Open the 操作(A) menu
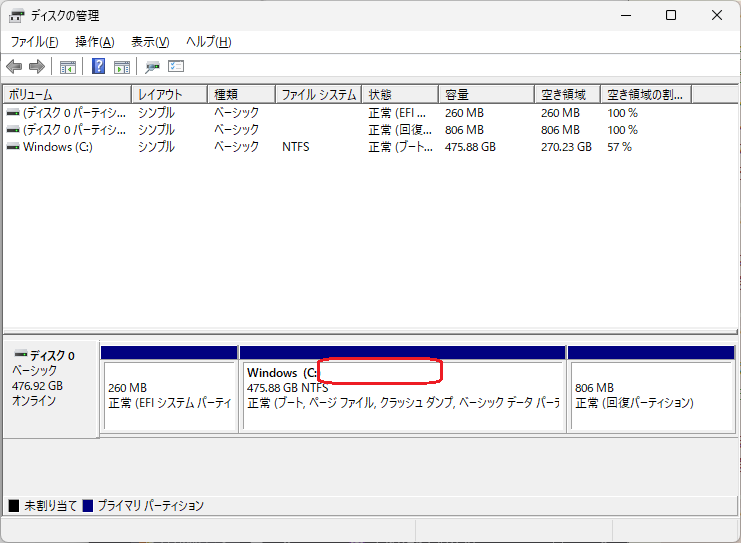This screenshot has height=543, width=741. [95, 42]
